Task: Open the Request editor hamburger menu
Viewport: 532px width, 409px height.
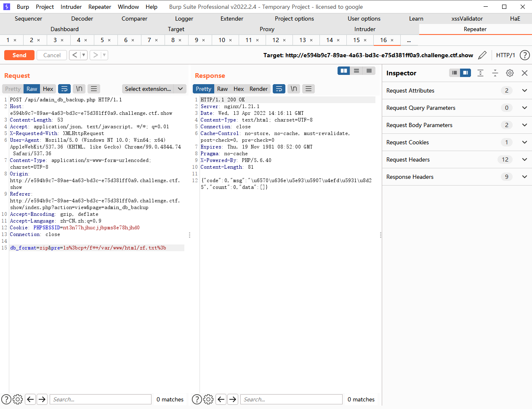Action: pos(93,89)
